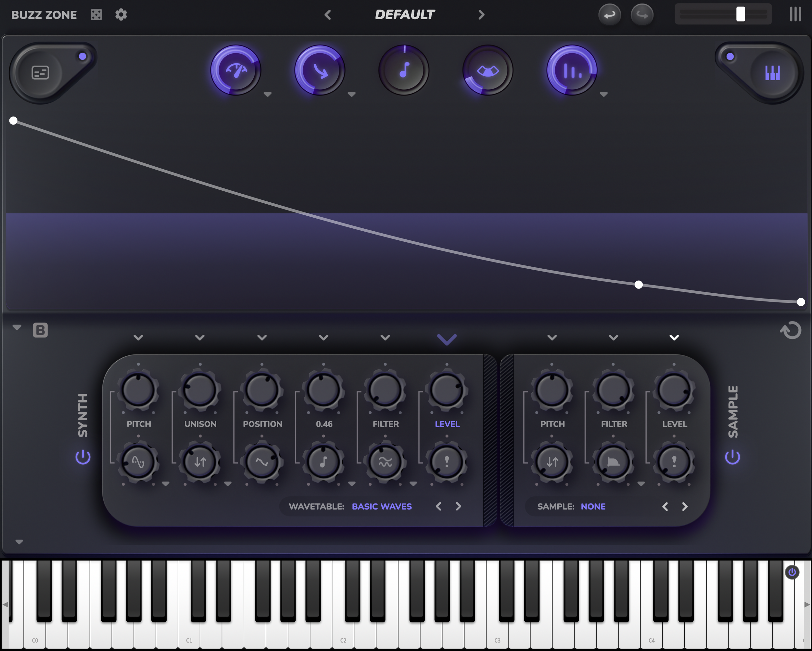
Task: Click the middle envelope curve point
Action: [638, 285]
